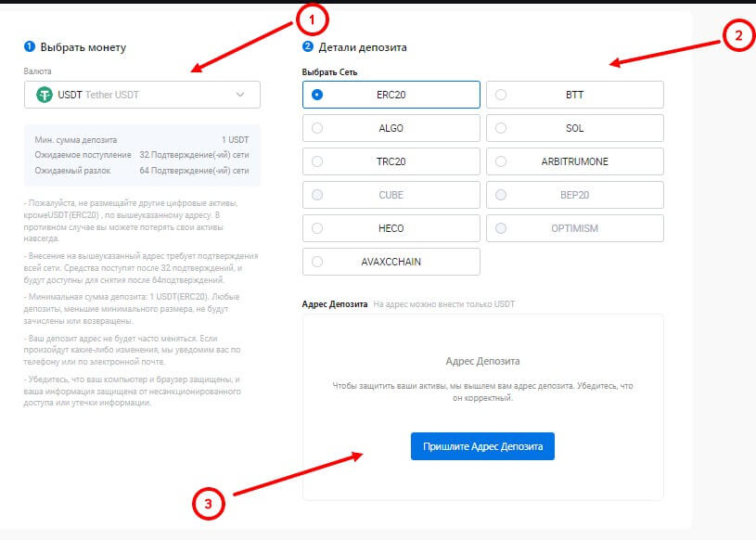Click the step 2 blue number badge

[307, 46]
